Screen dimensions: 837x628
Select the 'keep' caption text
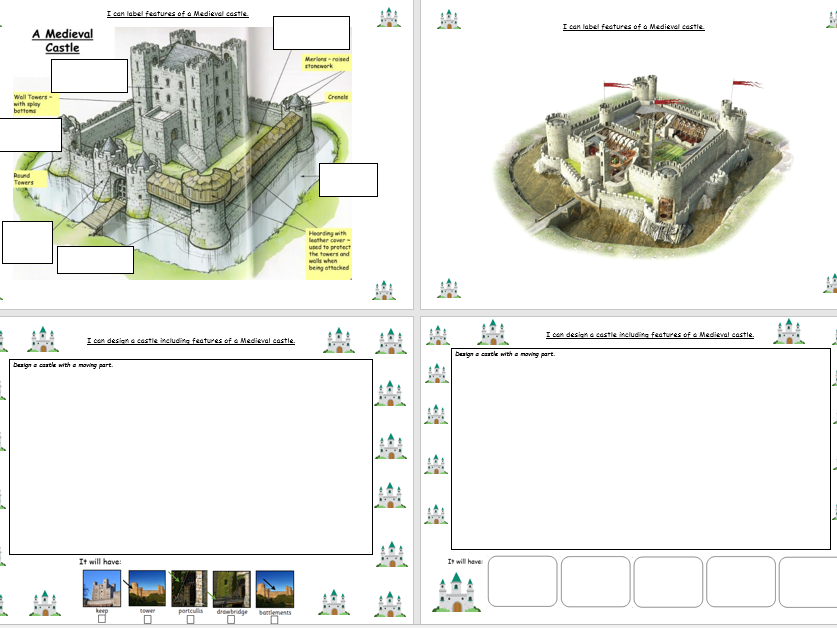(x=102, y=610)
